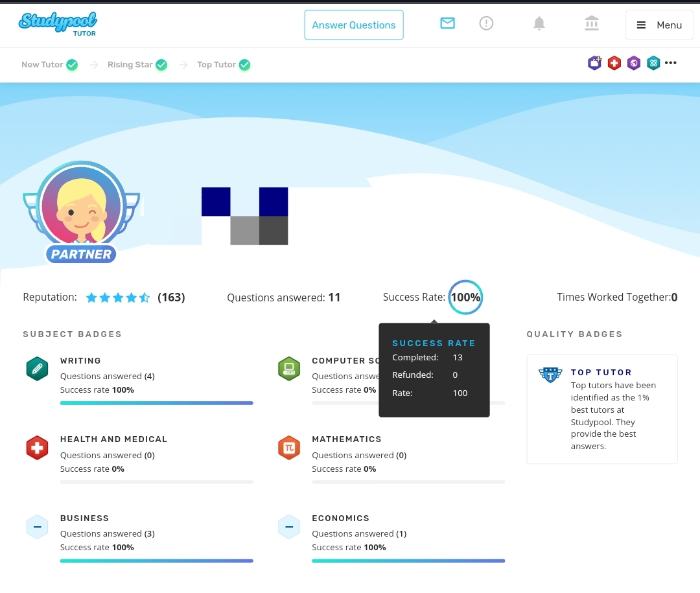Click the purple globe badge in header
Viewport: 700px width, 593px height.
tap(634, 63)
